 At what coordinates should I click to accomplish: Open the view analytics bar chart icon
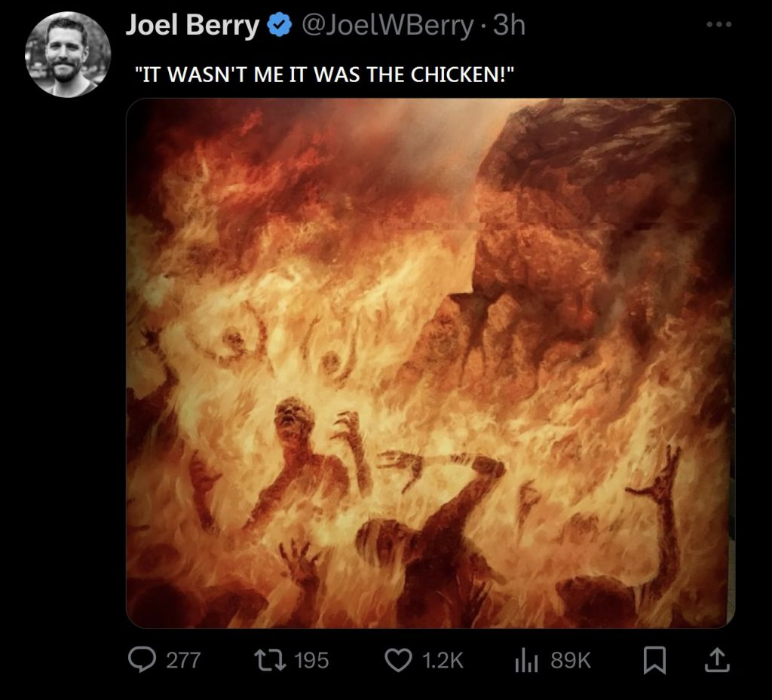(x=526, y=661)
